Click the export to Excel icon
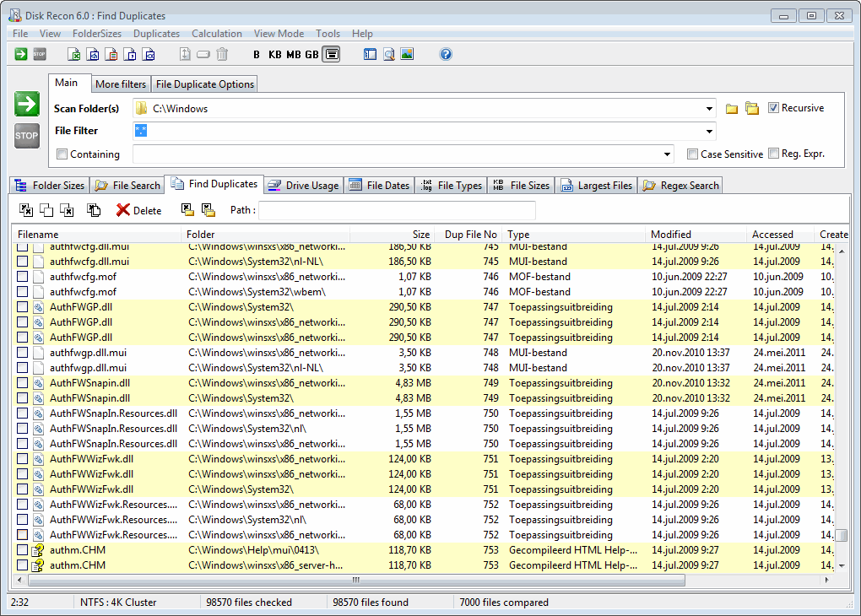This screenshot has width=861, height=616. (73, 54)
